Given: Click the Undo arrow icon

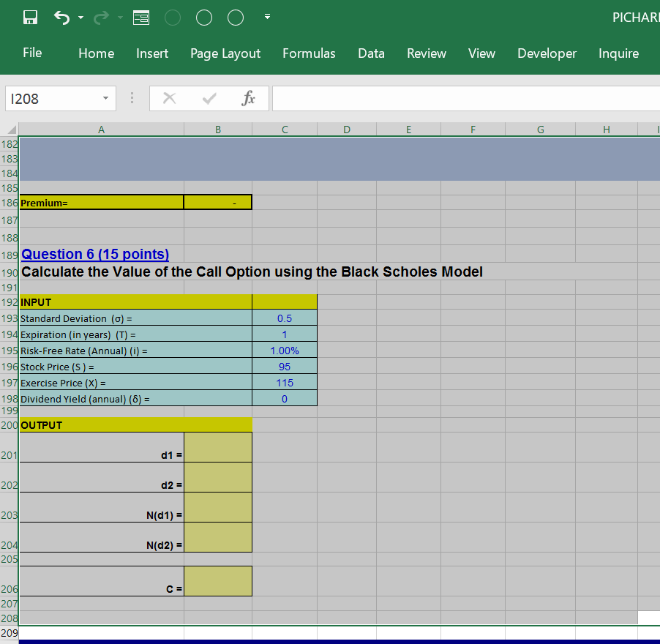Looking at the screenshot, I should [61, 17].
